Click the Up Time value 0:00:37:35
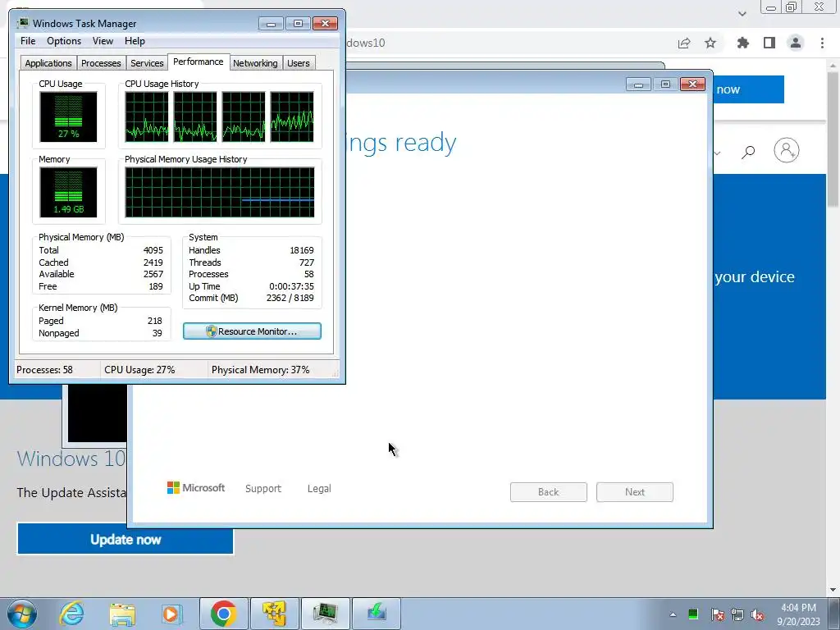Image resolution: width=840 pixels, height=630 pixels. coord(291,286)
